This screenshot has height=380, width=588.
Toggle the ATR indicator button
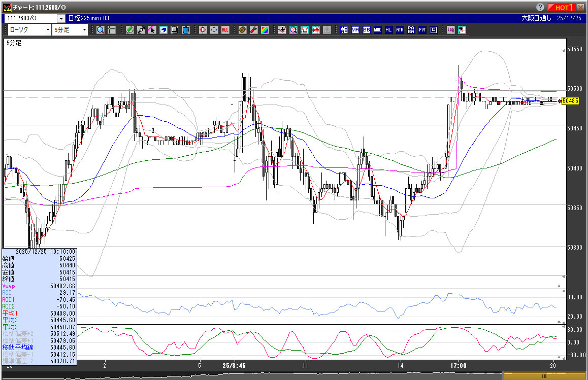(x=400, y=30)
